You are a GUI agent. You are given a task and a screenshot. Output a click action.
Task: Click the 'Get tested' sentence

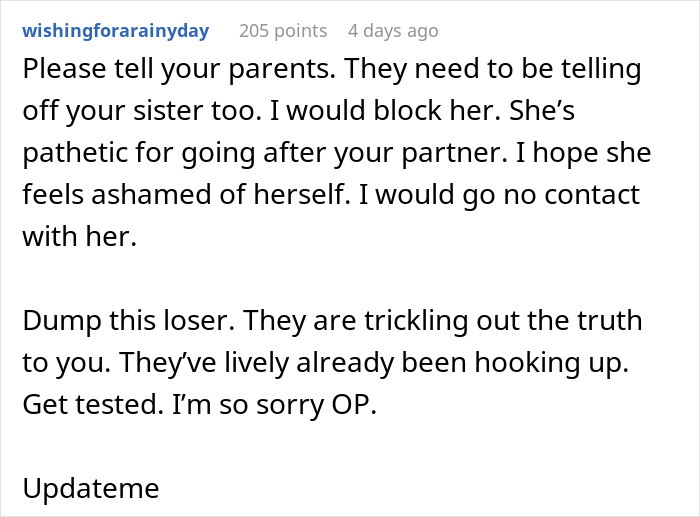click(93, 404)
